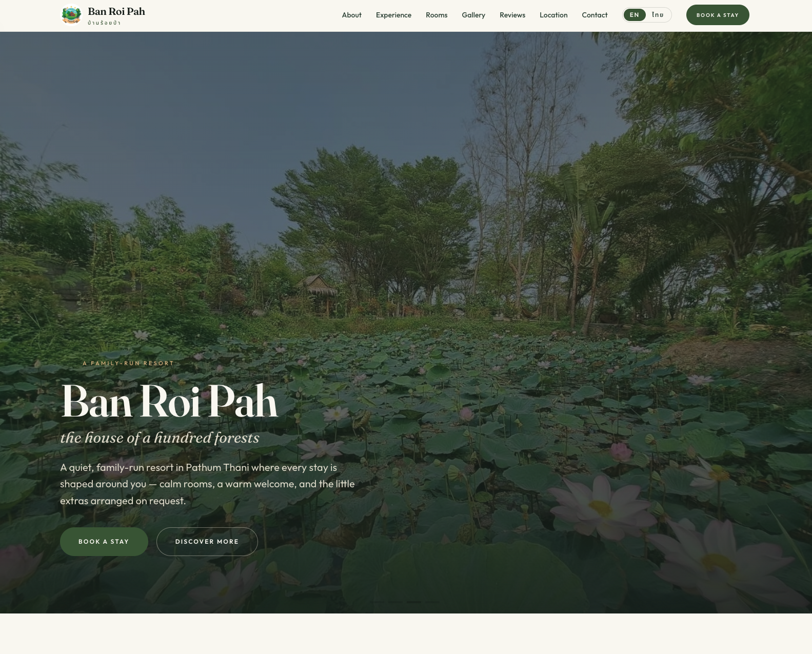Switch language to EN
This screenshot has width=812, height=654.
tap(635, 15)
